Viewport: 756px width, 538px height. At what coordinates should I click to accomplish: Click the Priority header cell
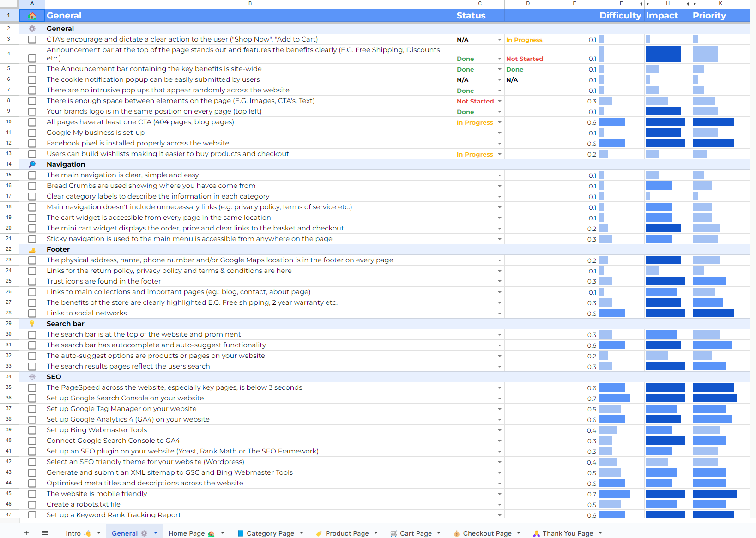pos(720,15)
